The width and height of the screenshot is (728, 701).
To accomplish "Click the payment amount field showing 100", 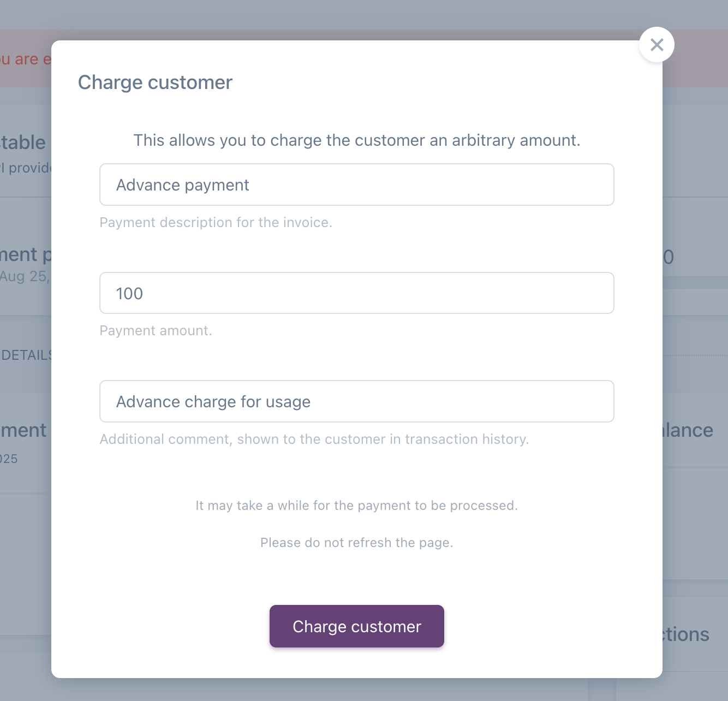I will (356, 293).
